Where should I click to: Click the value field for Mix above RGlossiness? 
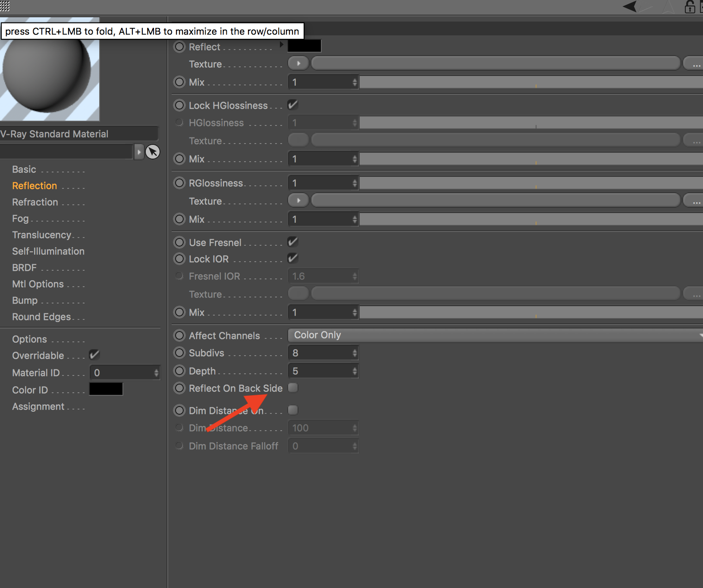(323, 159)
